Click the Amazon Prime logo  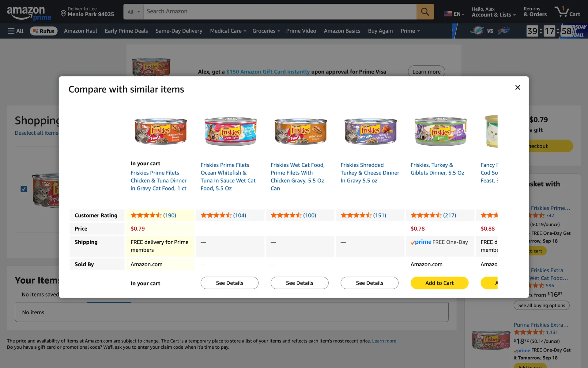click(29, 13)
